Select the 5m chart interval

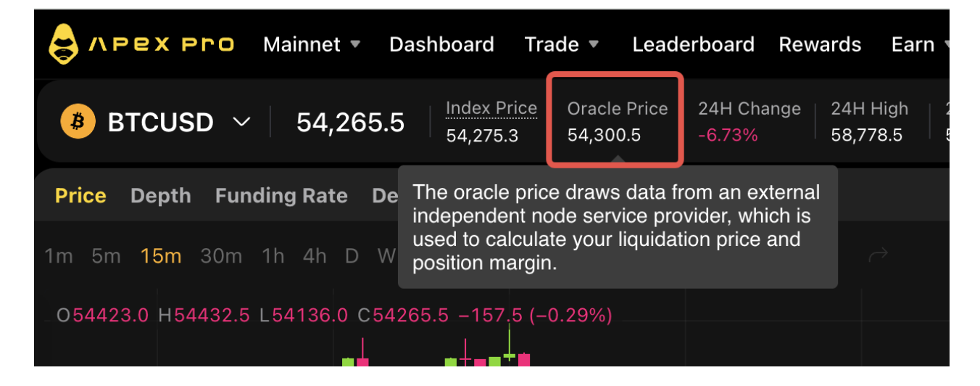(106, 256)
